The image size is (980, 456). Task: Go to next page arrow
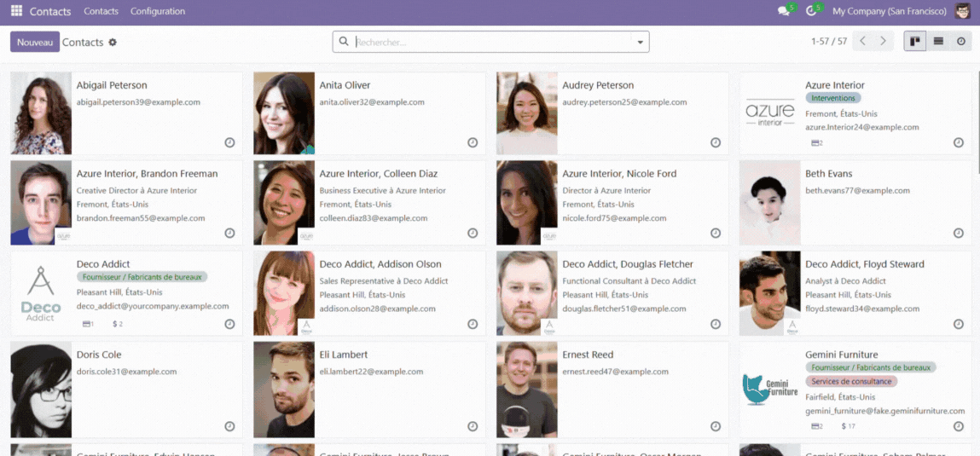tap(883, 41)
